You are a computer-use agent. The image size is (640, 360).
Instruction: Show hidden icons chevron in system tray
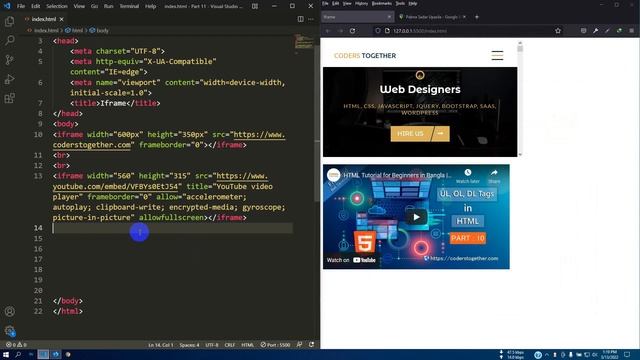[x=547, y=355]
